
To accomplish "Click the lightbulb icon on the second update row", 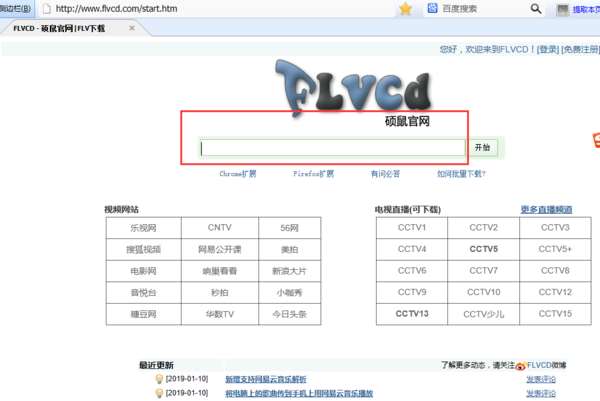I will (159, 393).
